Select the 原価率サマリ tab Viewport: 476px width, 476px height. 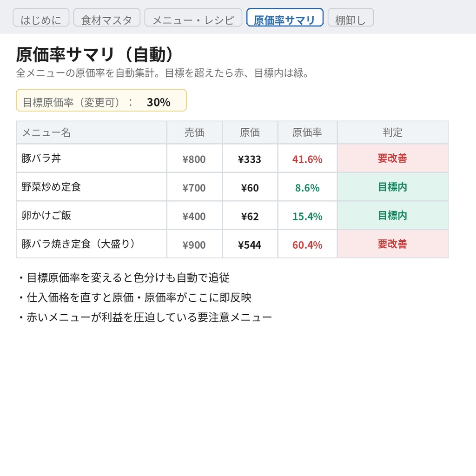(x=285, y=18)
